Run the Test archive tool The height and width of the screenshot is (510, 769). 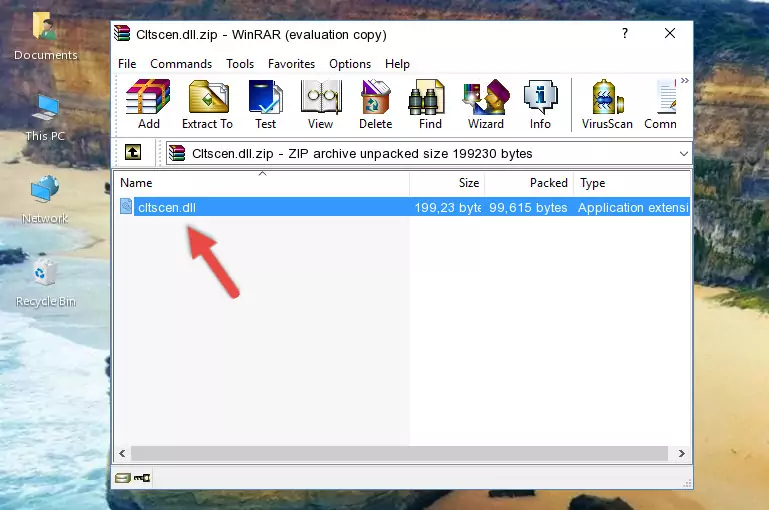[x=265, y=104]
